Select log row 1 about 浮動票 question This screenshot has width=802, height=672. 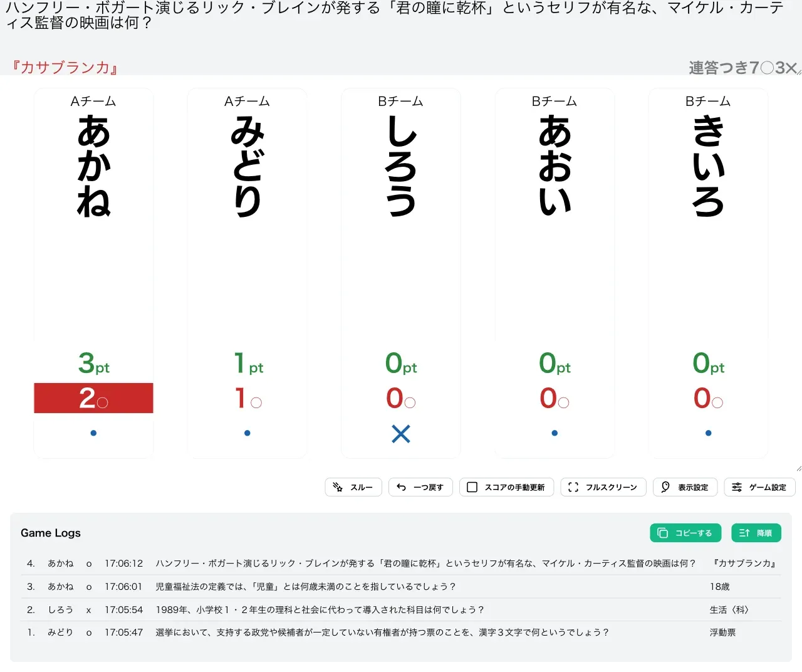401,633
